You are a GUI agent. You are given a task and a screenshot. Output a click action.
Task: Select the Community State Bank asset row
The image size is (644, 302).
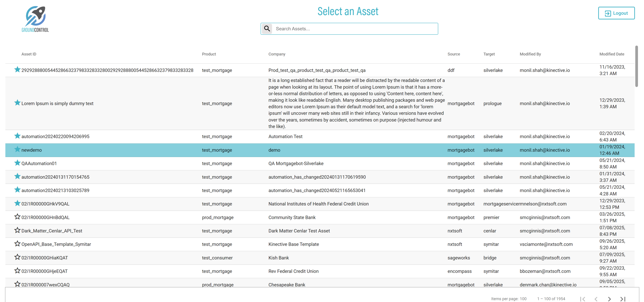(292, 217)
